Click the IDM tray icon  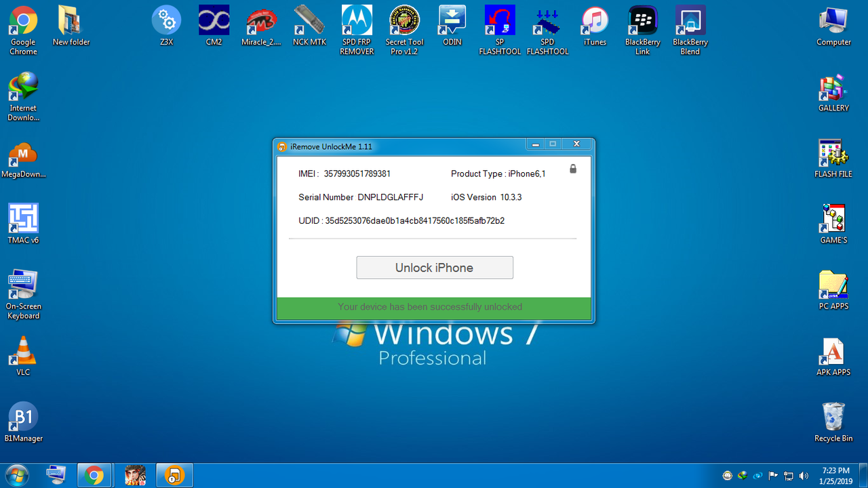(x=743, y=475)
